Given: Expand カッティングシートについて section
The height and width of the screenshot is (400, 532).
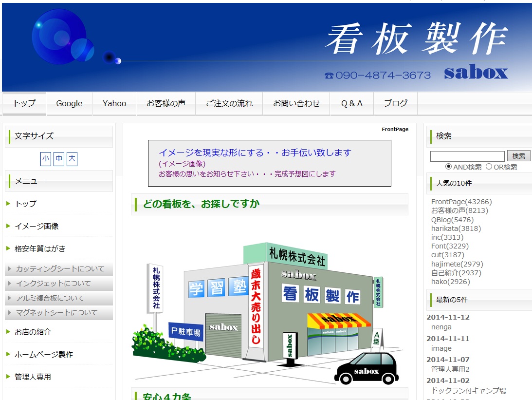Looking at the screenshot, I should 59,269.
